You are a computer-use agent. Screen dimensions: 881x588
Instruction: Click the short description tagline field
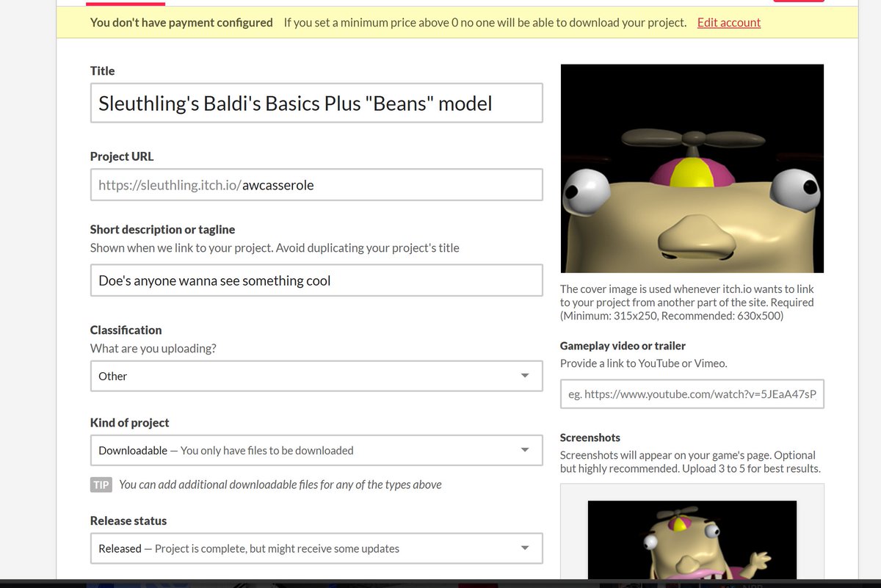[316, 280]
